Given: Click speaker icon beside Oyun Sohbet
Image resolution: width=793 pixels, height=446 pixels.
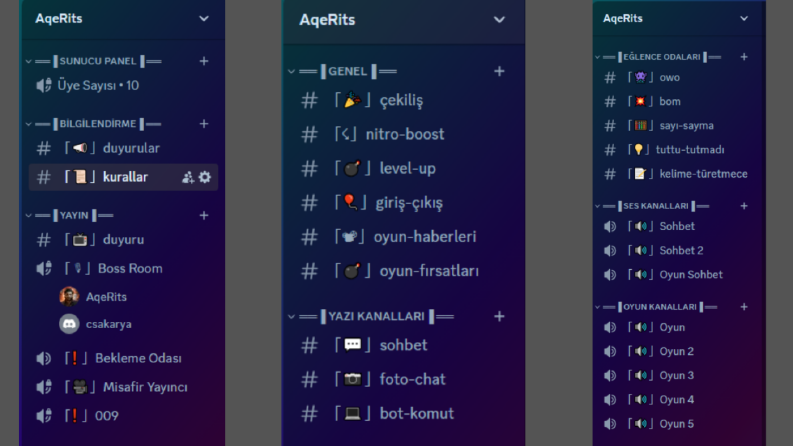Looking at the screenshot, I should [x=610, y=275].
